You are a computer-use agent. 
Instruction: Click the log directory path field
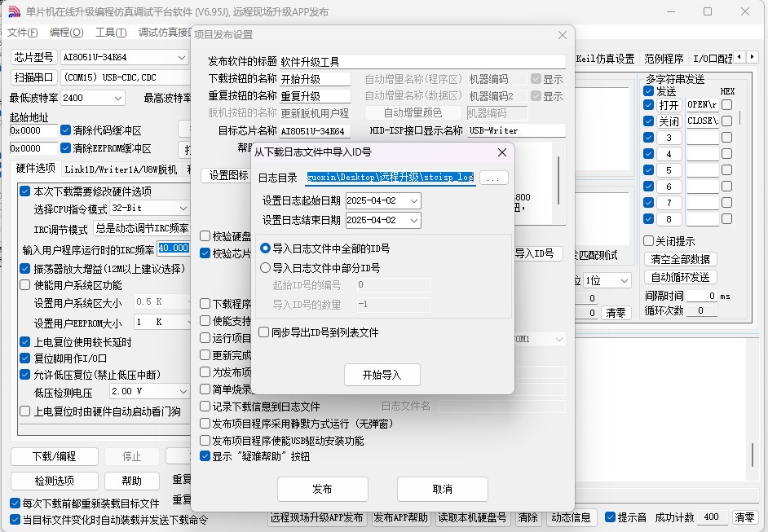coord(391,178)
